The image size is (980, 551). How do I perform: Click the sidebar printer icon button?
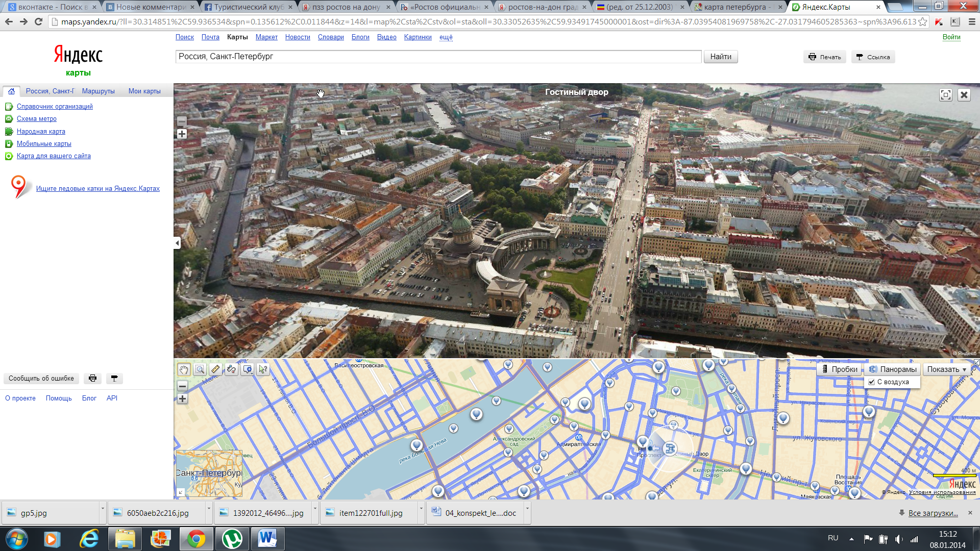click(92, 379)
